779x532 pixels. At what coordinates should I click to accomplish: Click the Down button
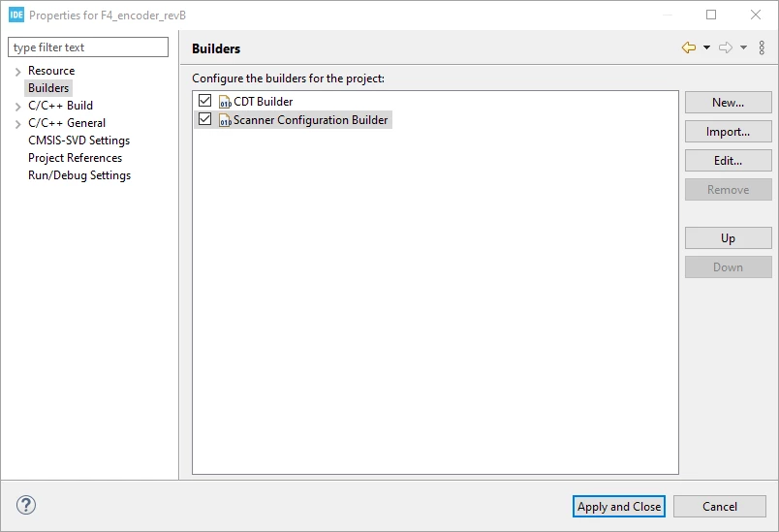tap(729, 267)
